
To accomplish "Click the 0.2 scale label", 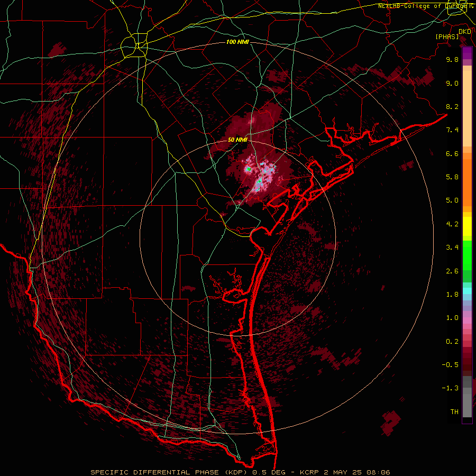I will point(452,342).
